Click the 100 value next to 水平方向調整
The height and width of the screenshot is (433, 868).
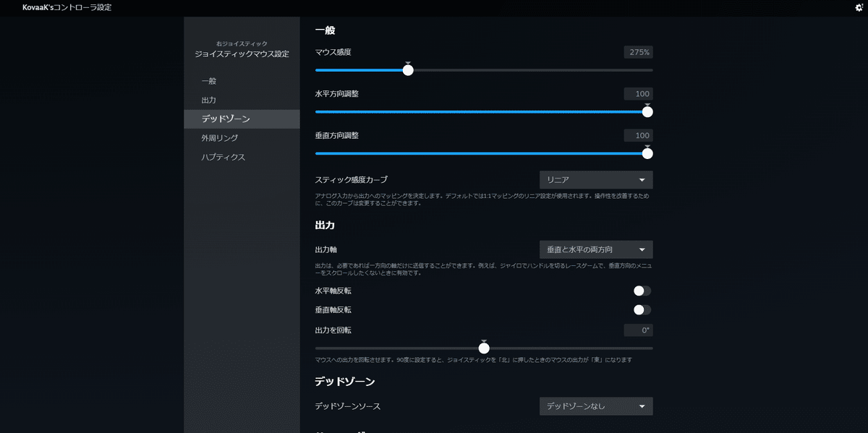coord(639,93)
